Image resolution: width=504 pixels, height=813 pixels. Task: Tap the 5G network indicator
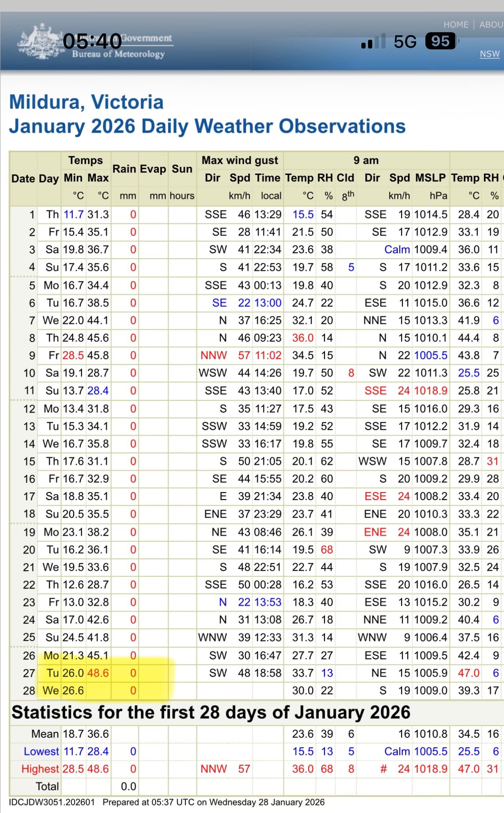(x=405, y=41)
